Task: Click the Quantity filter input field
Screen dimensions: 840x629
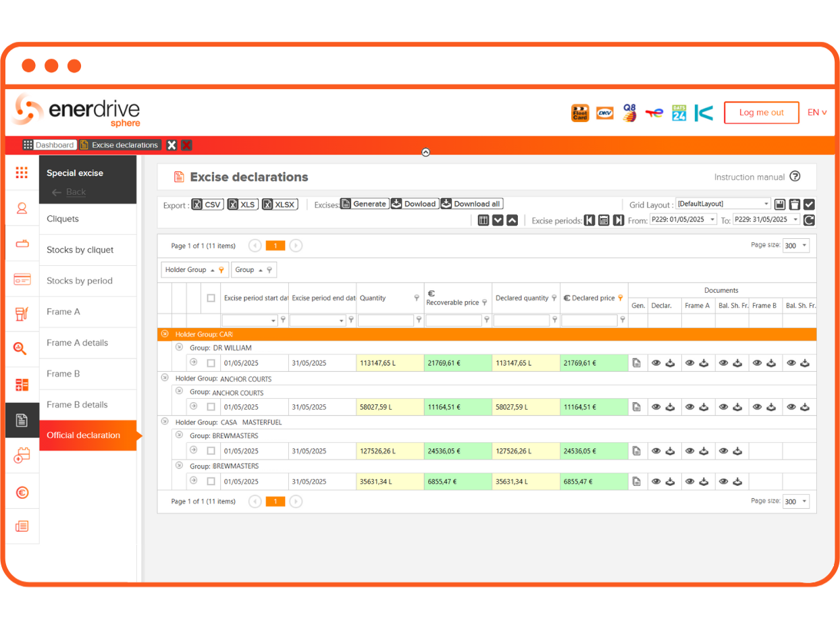Action: tap(385, 321)
